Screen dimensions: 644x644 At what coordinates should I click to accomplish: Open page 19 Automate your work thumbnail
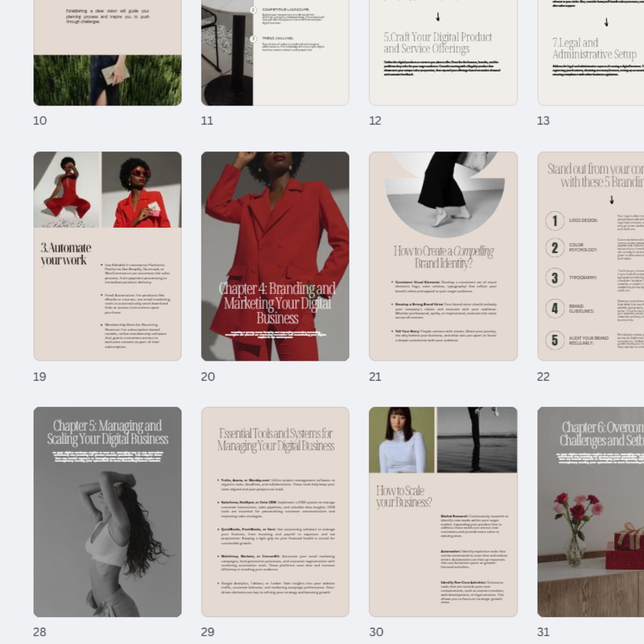(107, 256)
